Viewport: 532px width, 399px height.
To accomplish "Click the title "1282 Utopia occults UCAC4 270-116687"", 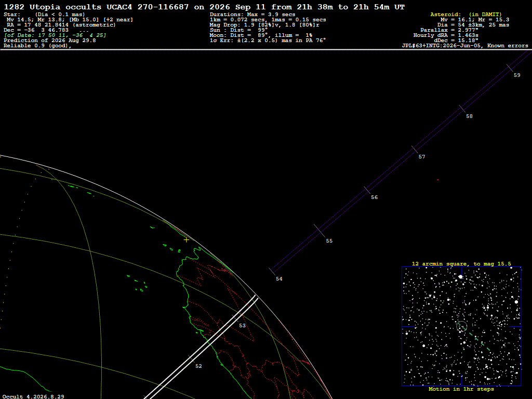I will pyautogui.click(x=96, y=7).
